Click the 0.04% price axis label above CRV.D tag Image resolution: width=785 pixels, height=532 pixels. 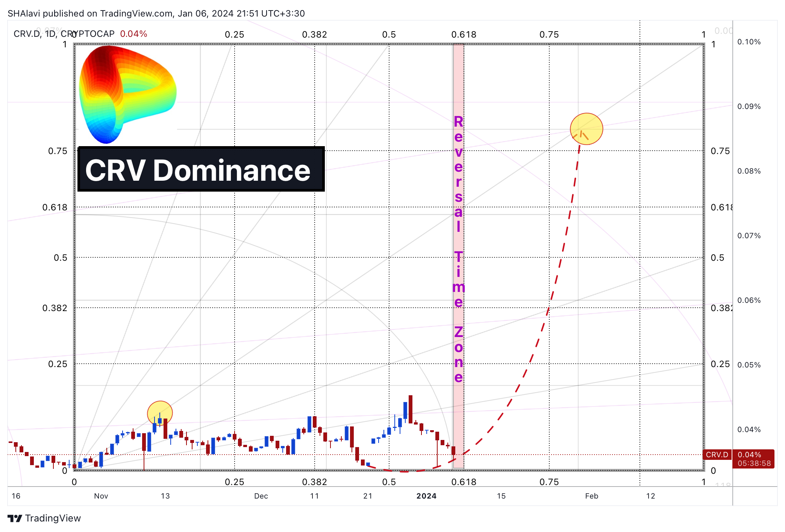[x=749, y=429]
